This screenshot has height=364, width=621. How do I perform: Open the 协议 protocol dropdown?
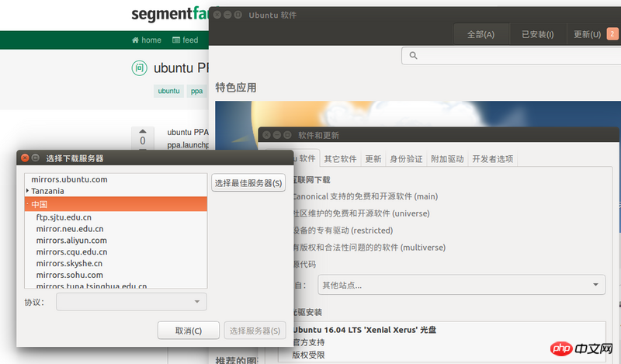131,302
